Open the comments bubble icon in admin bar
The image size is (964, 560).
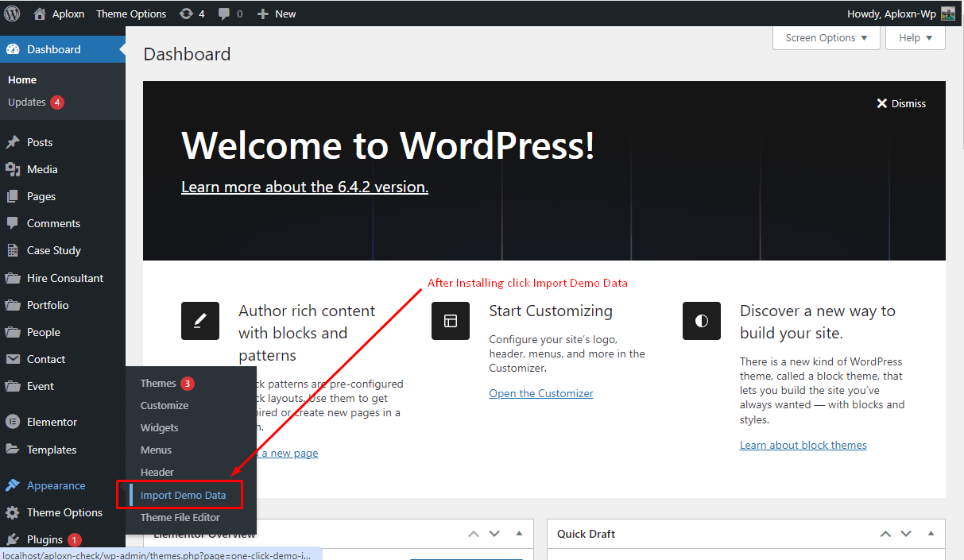[224, 14]
